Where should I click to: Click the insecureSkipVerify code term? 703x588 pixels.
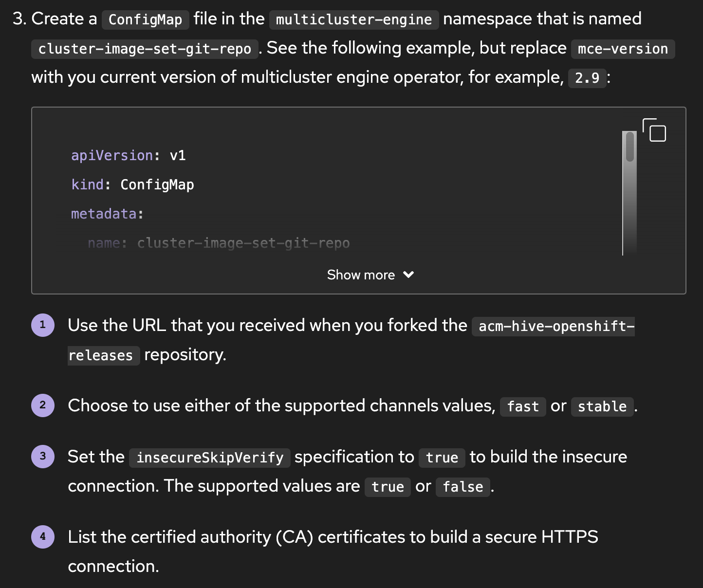pos(210,458)
